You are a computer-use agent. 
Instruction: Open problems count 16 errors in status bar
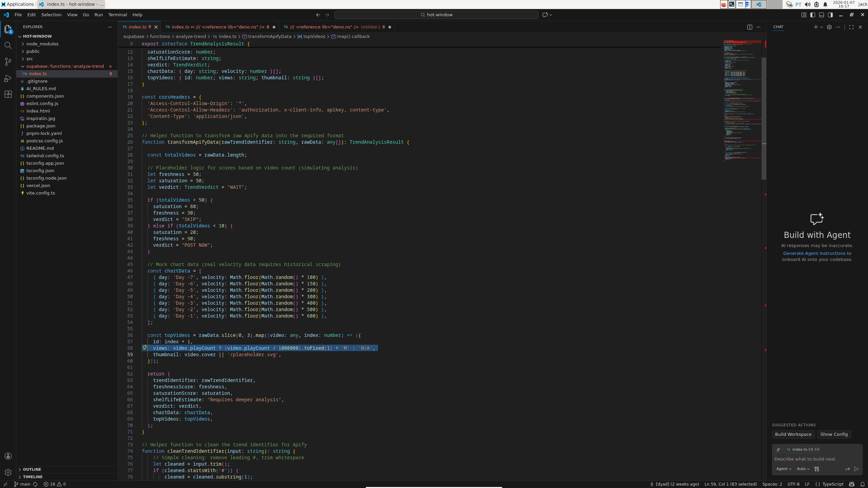(x=55, y=484)
